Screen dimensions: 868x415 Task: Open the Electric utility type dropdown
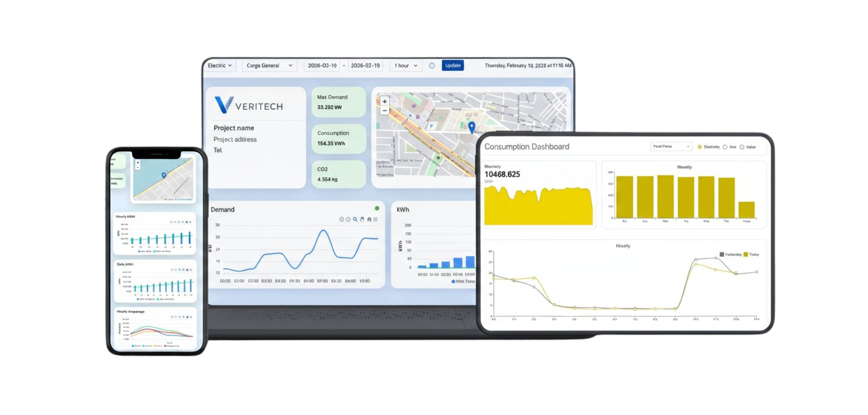[221, 65]
